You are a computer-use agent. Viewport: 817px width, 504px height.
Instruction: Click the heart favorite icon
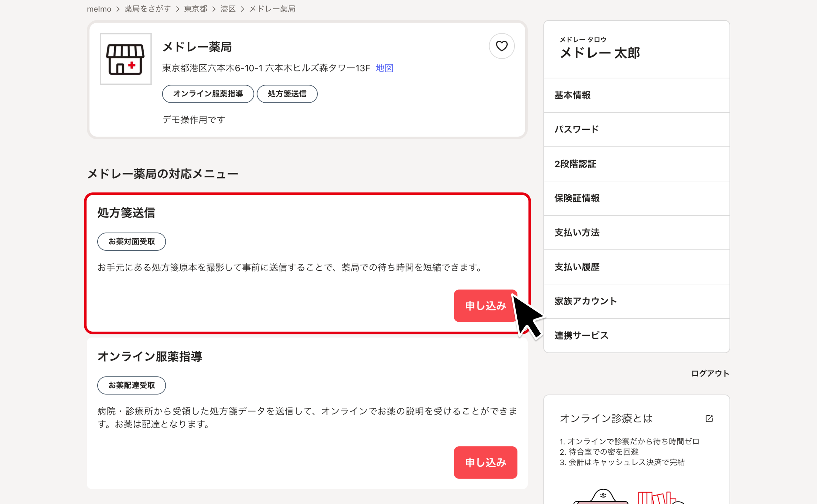501,46
